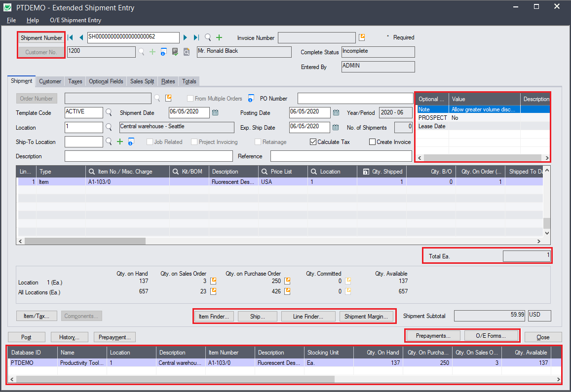The width and height of the screenshot is (571, 392).
Task: Open Ship-To Location information icon
Action: [x=131, y=142]
